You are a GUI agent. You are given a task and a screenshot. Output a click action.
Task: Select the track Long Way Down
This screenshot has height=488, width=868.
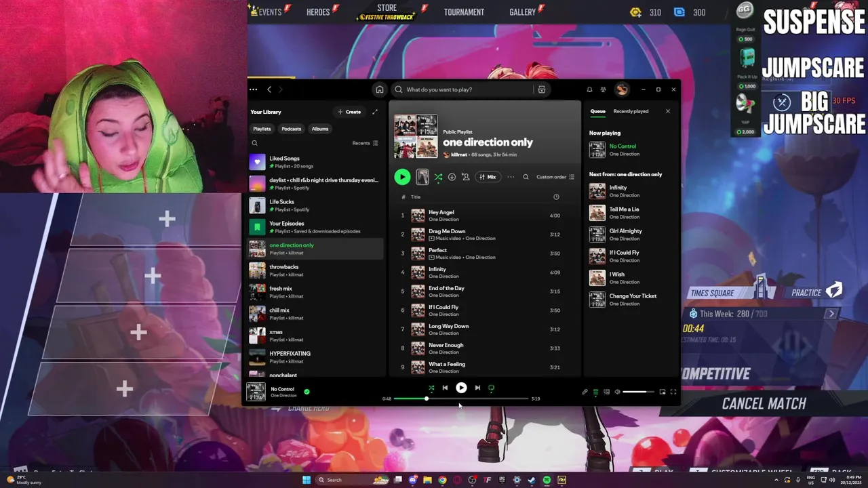click(x=485, y=329)
